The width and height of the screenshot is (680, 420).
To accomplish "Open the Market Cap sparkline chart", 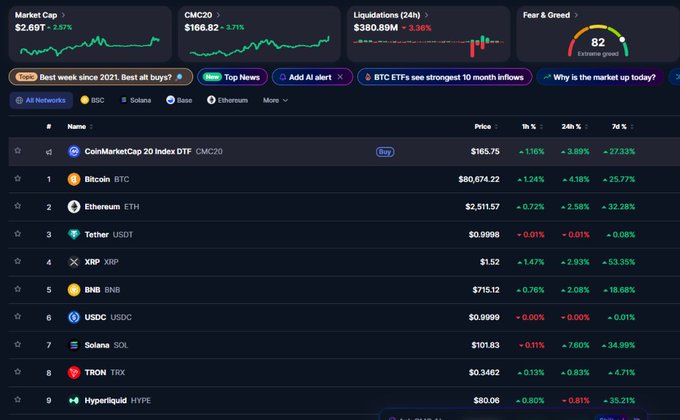I will (x=90, y=46).
